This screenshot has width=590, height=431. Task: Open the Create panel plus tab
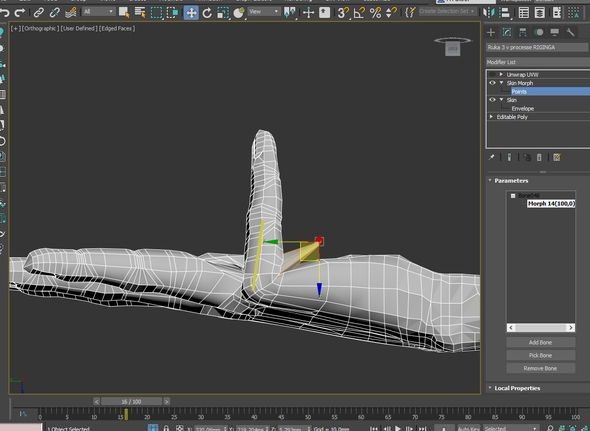coord(491,32)
